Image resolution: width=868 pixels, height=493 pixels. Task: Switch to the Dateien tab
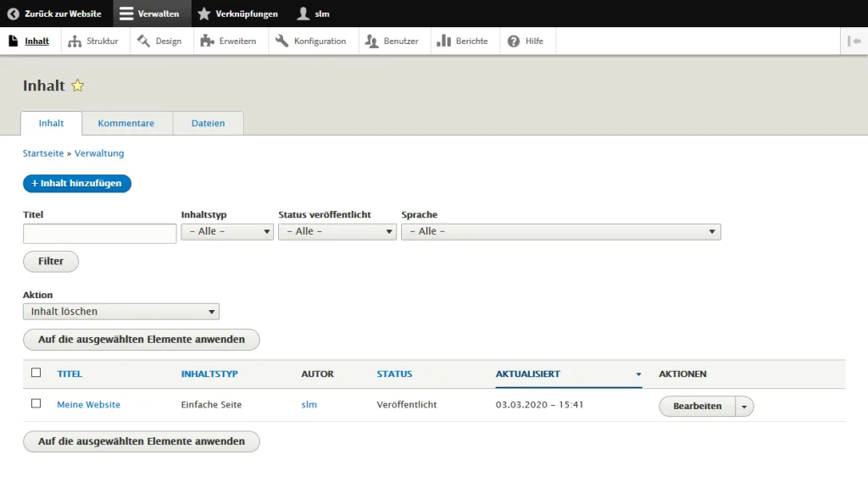[x=208, y=123]
